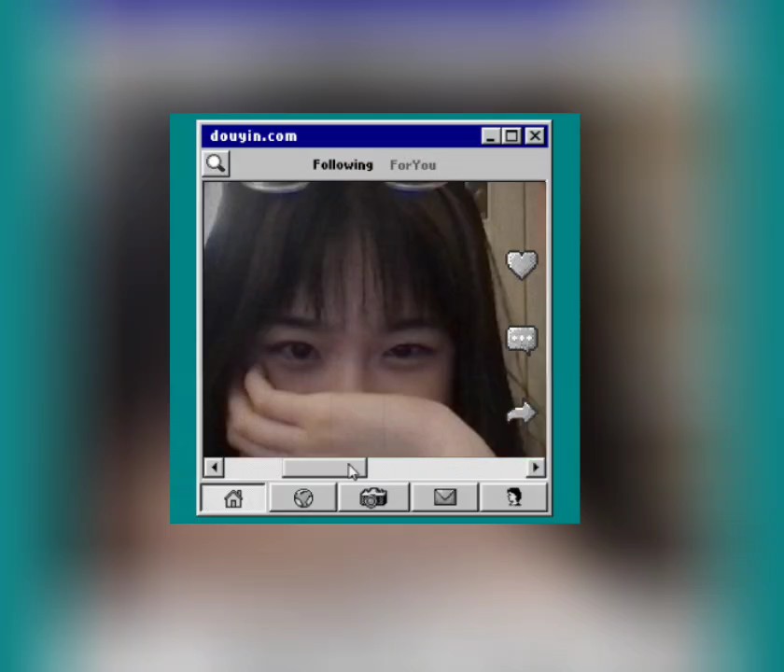784x672 pixels.
Task: Click the right scroll arrow
Action: click(536, 468)
